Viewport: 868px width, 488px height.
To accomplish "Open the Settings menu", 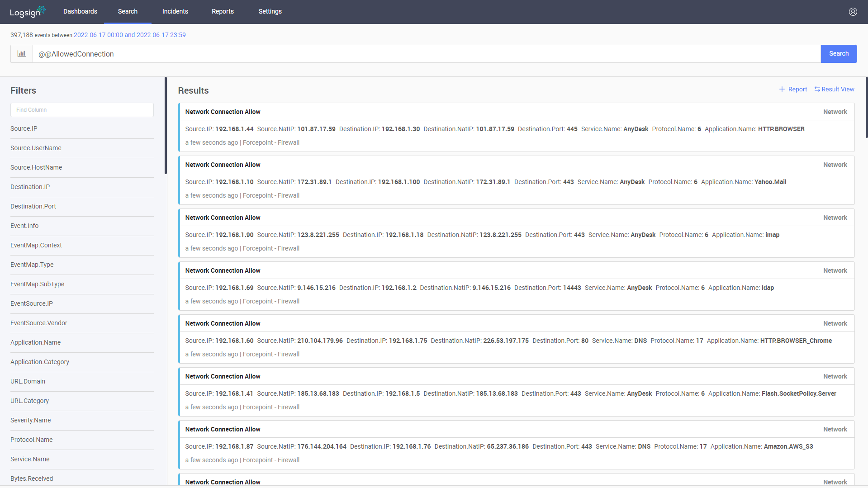I will point(270,11).
